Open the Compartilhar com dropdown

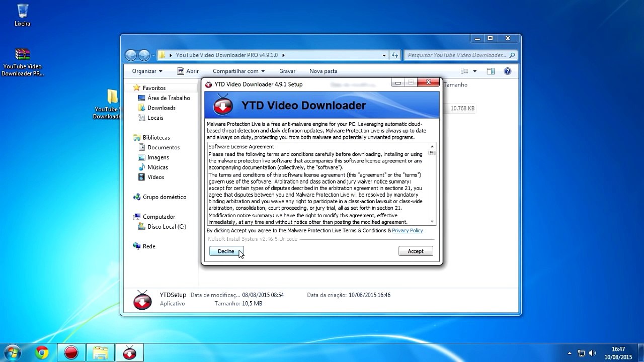[x=238, y=71]
